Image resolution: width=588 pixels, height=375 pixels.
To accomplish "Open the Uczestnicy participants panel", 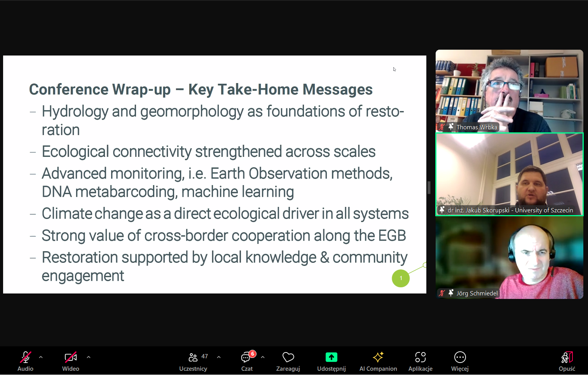I will [193, 357].
